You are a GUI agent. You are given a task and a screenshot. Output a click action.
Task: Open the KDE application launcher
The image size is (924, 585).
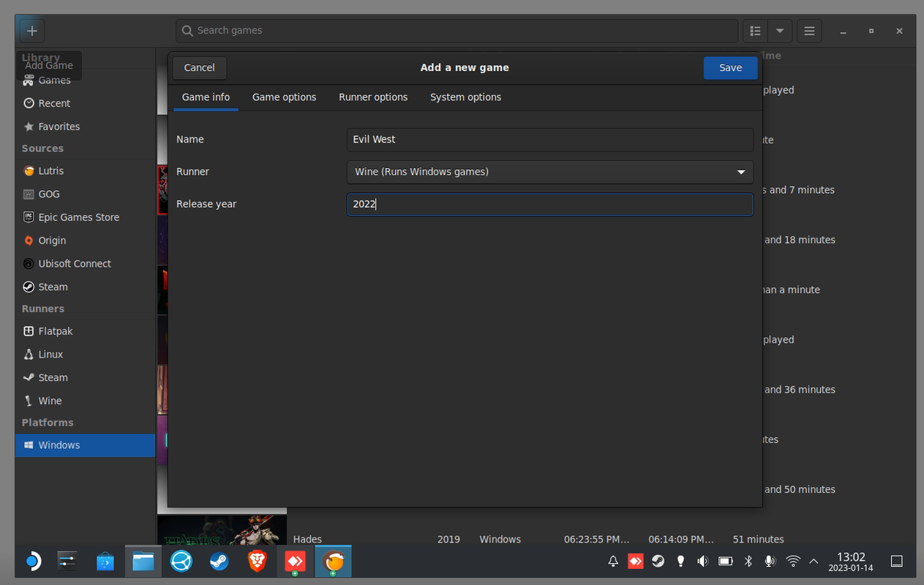click(33, 562)
